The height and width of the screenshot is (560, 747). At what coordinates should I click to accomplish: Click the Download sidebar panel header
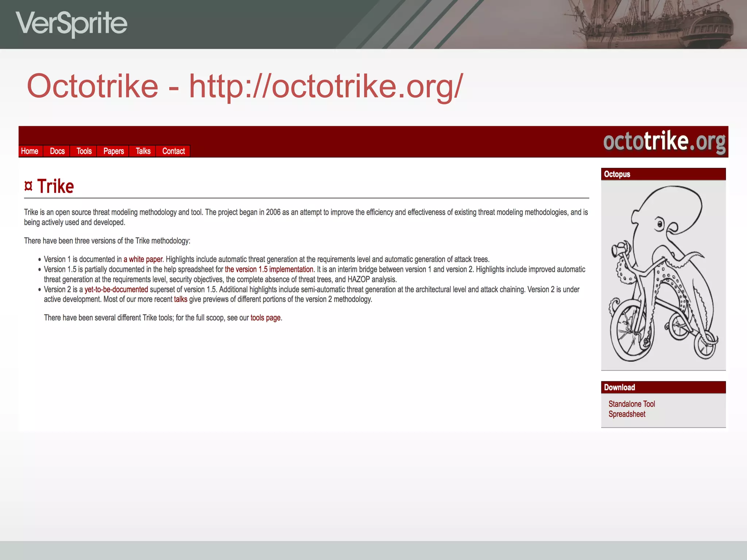(x=663, y=387)
